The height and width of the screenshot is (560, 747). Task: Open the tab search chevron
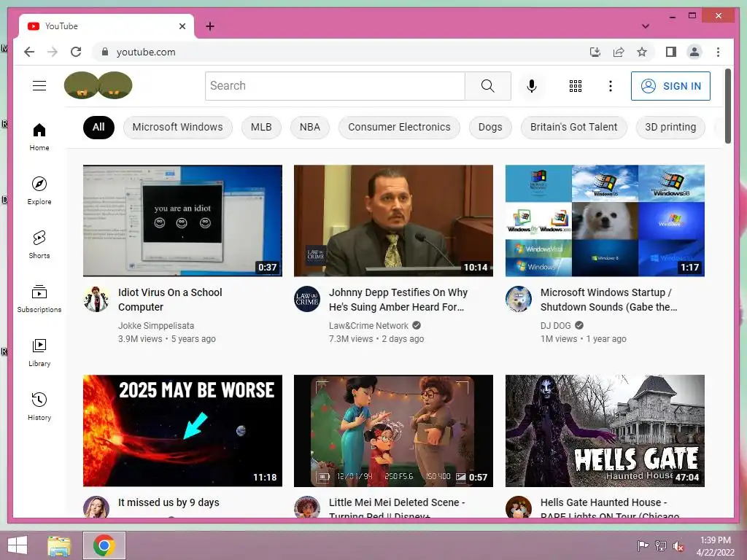tap(646, 26)
